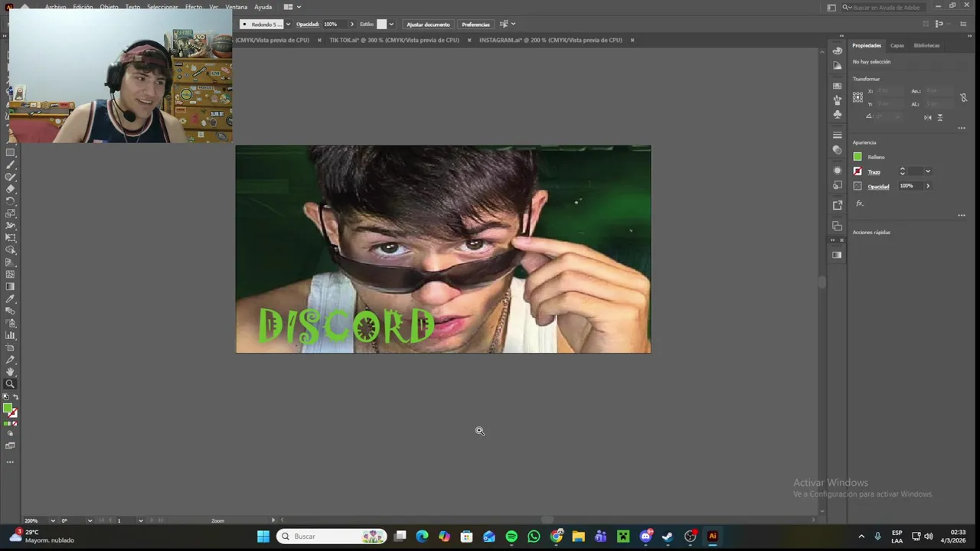Select the Symbol Sprayer tool

[10, 324]
